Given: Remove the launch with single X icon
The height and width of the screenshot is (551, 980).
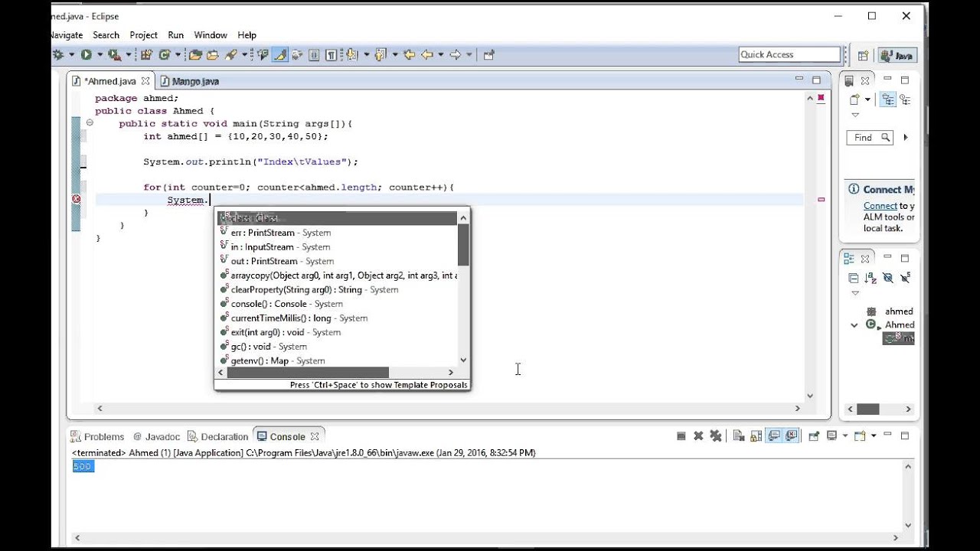Looking at the screenshot, I should tap(698, 436).
